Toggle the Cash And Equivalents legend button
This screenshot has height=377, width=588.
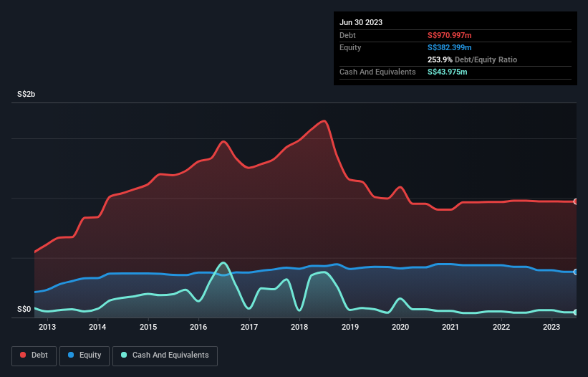(x=165, y=355)
